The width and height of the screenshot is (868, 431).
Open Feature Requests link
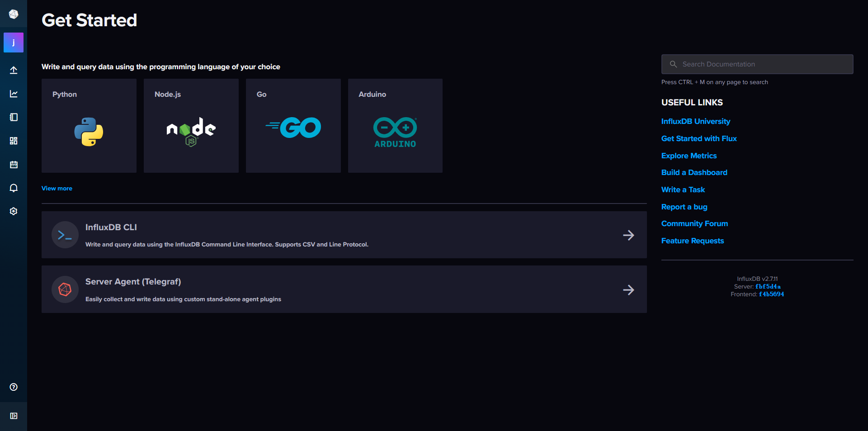693,241
